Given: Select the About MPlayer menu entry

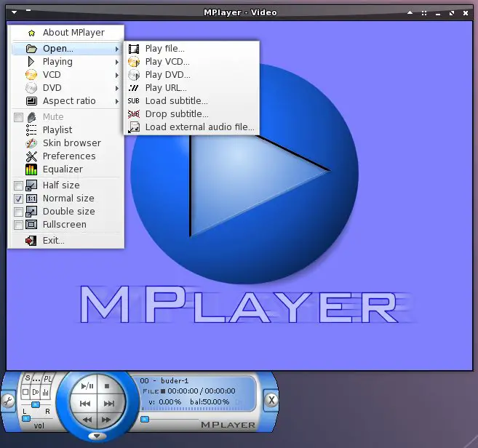Looking at the screenshot, I should [66, 33].
